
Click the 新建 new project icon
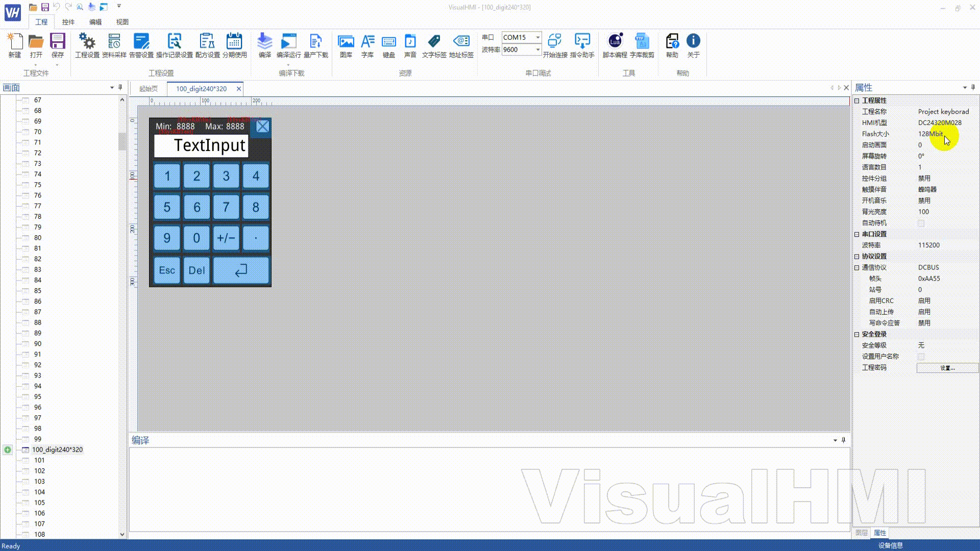tap(15, 45)
